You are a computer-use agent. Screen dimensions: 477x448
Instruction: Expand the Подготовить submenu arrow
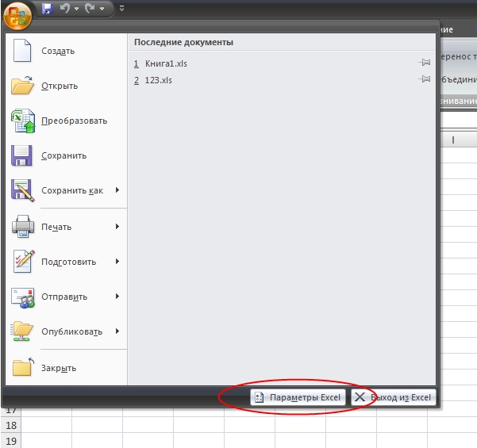117,262
